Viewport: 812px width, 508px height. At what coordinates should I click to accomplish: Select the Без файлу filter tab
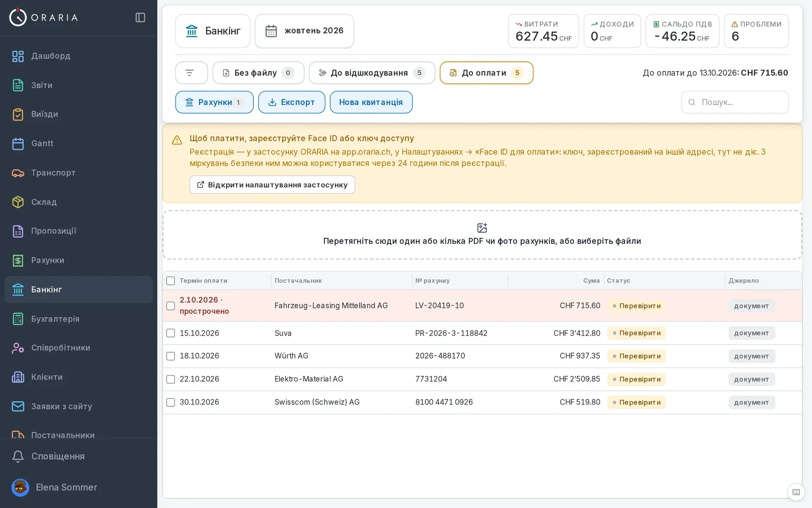258,73
